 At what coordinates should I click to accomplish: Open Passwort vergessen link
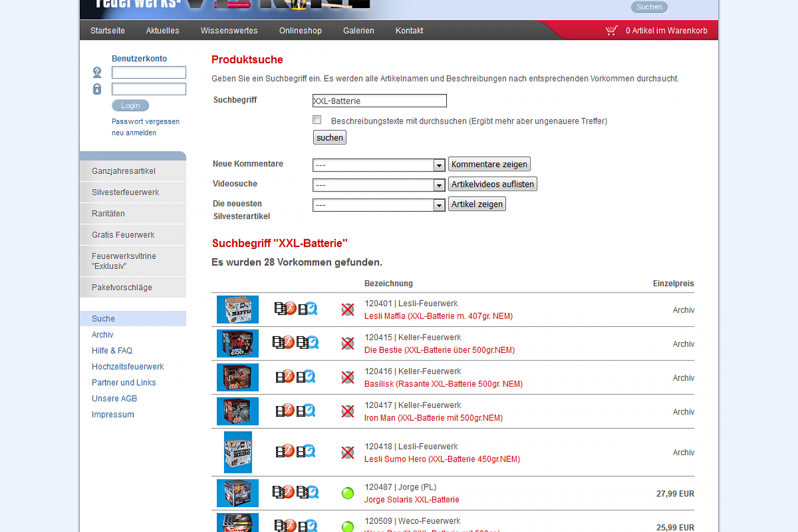(x=145, y=121)
